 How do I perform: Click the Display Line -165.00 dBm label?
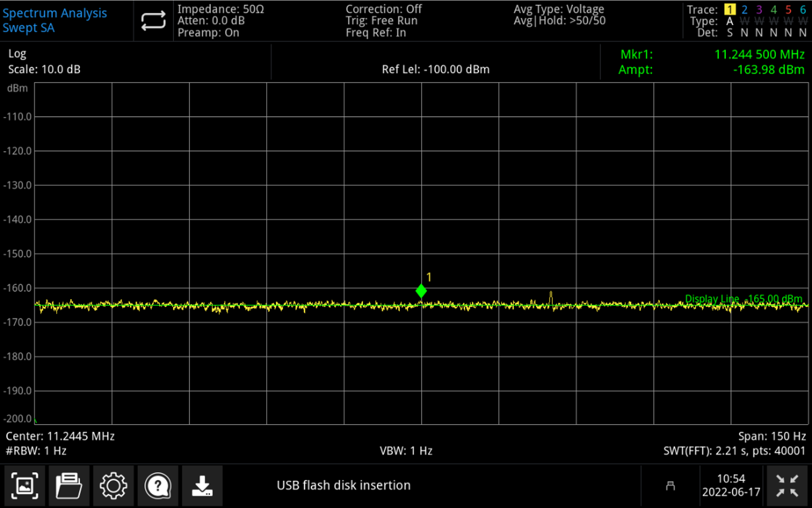744,299
